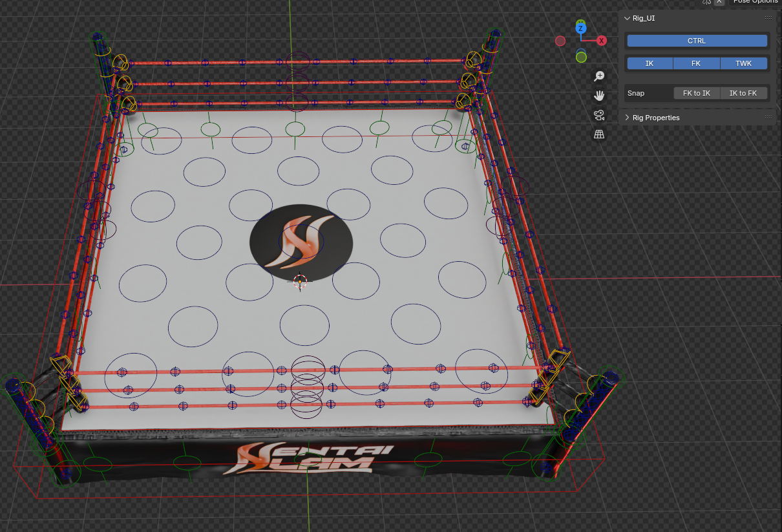Click the bright green negative Y gizmo circle
The image size is (782, 532).
pos(581,57)
